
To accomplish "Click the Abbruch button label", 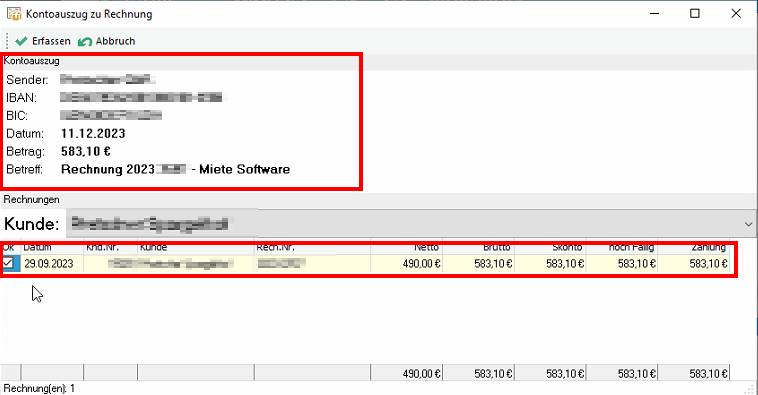I will [x=115, y=41].
